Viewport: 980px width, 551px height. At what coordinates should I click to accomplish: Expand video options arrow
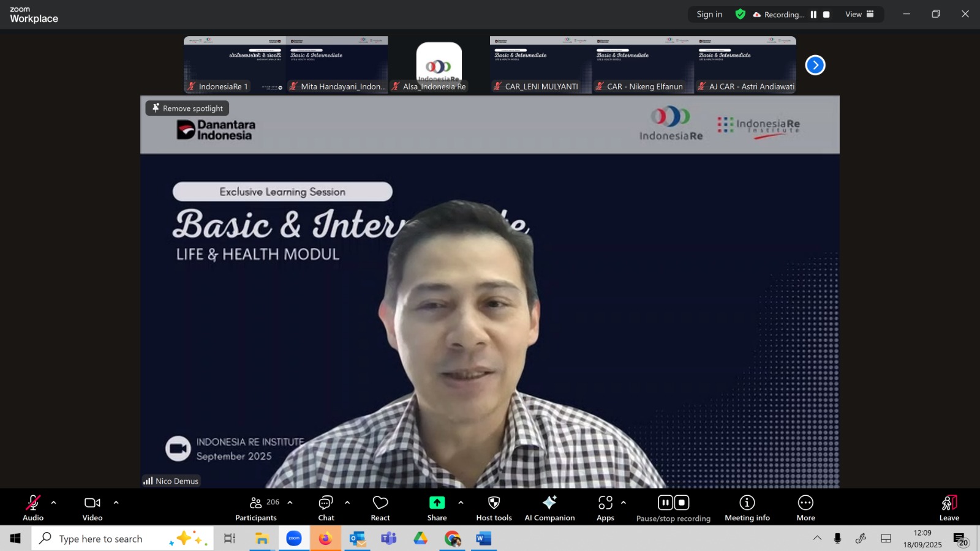116,503
